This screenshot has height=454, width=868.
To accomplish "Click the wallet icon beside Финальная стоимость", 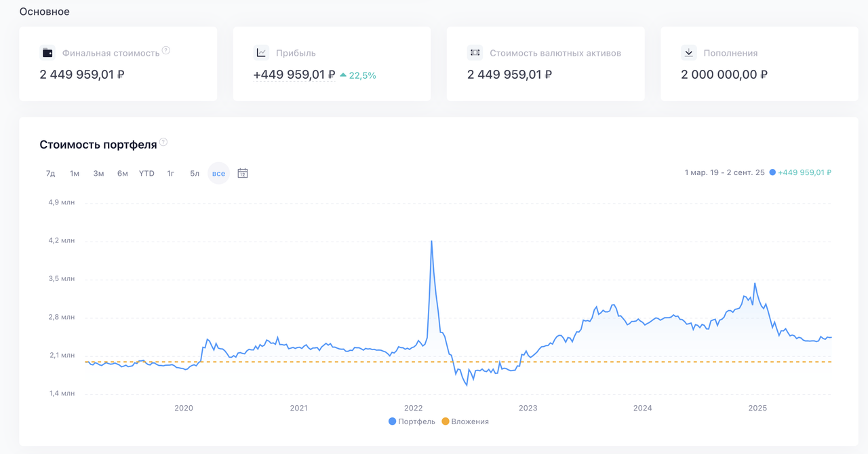I will (47, 53).
